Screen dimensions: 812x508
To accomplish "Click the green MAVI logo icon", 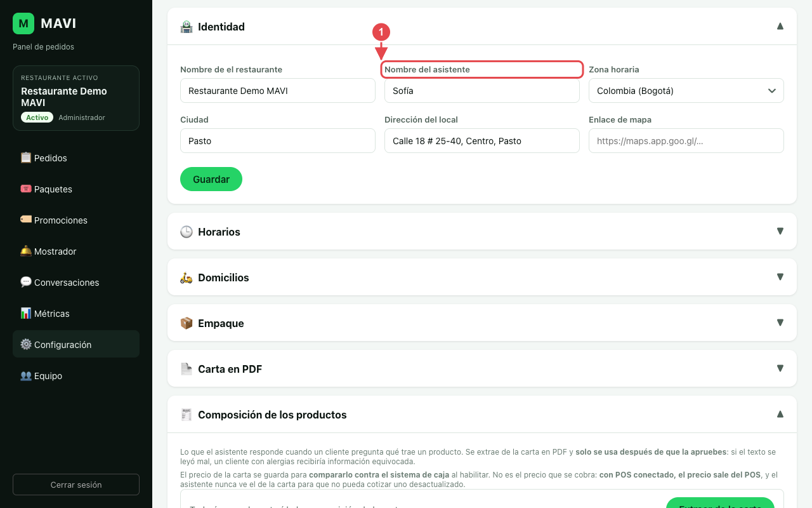I will click(x=23, y=23).
